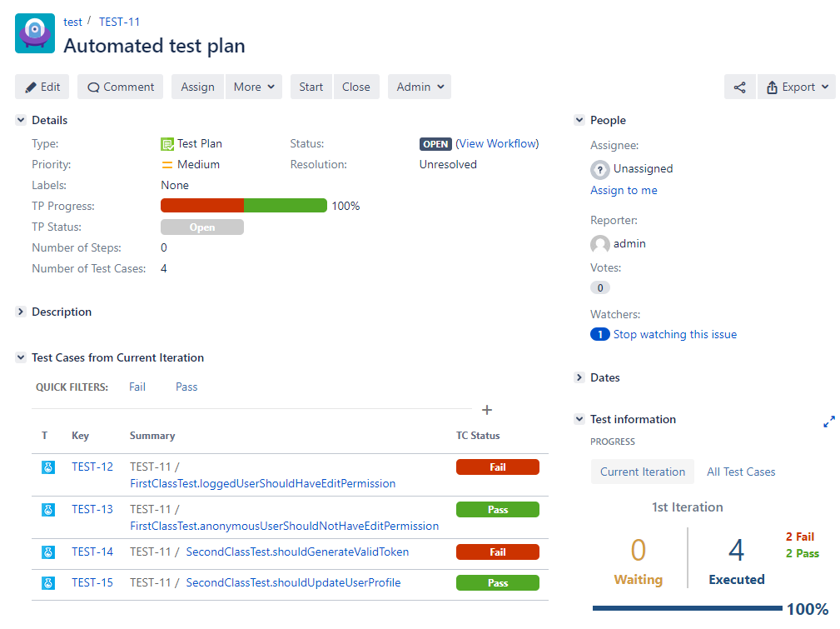This screenshot has height=629, width=840.
Task: Toggle the Fail quick filter
Action: 137,387
